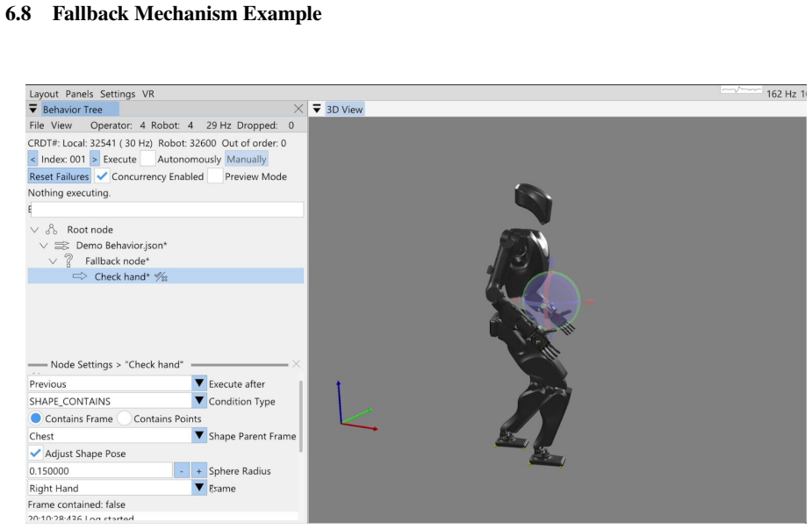Go to next index with > button
This screenshot has height=529, width=812.
click(94, 160)
